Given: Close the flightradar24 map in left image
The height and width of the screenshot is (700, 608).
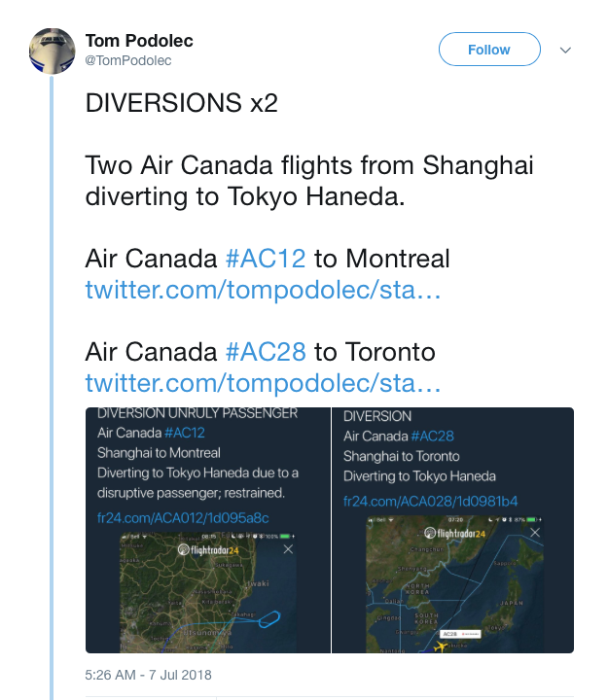Looking at the screenshot, I should click(288, 549).
